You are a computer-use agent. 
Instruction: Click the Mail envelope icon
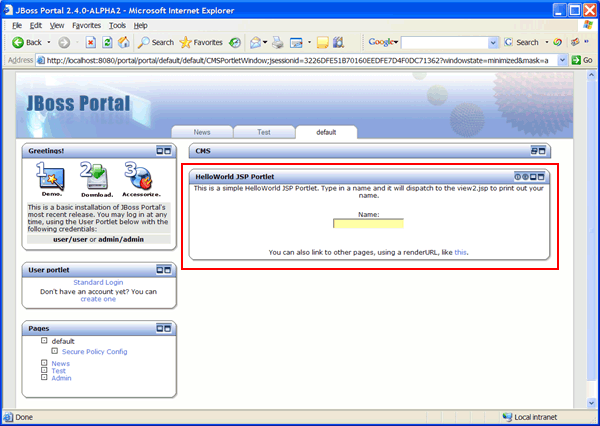pyautogui.click(x=255, y=42)
